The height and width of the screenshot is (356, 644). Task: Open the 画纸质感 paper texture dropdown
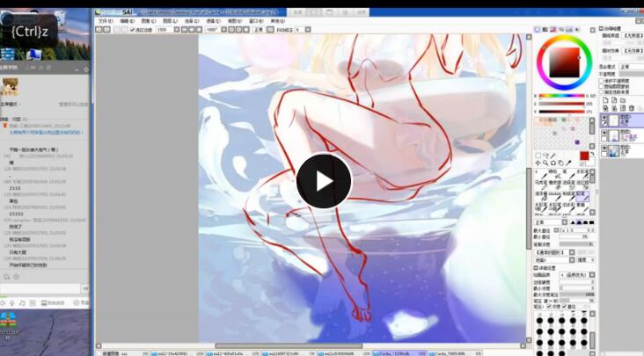click(633, 36)
